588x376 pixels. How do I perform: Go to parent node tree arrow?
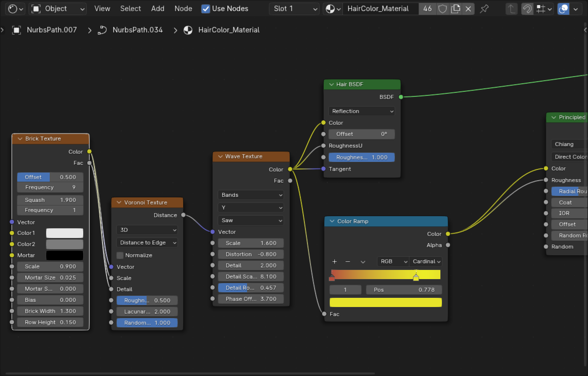(x=511, y=9)
